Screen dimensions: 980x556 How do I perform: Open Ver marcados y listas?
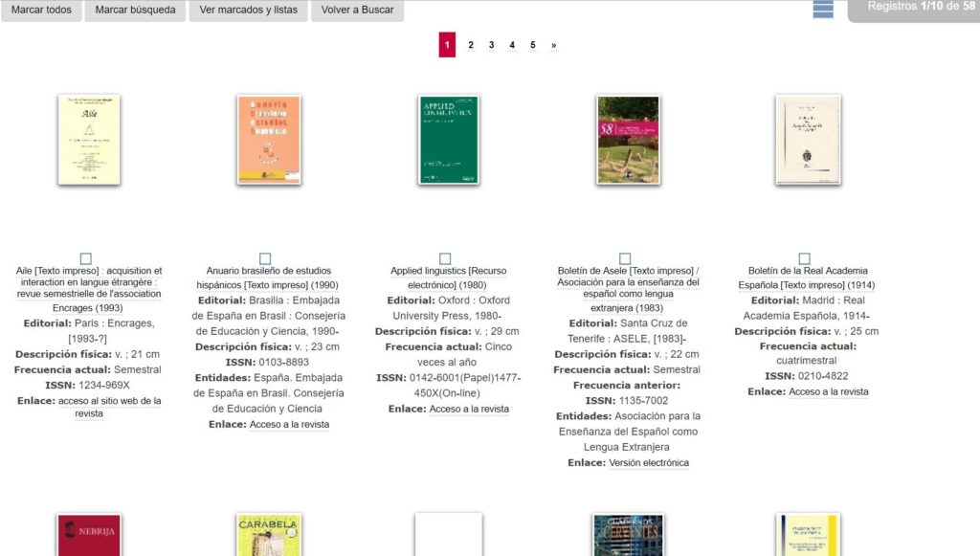(x=248, y=11)
